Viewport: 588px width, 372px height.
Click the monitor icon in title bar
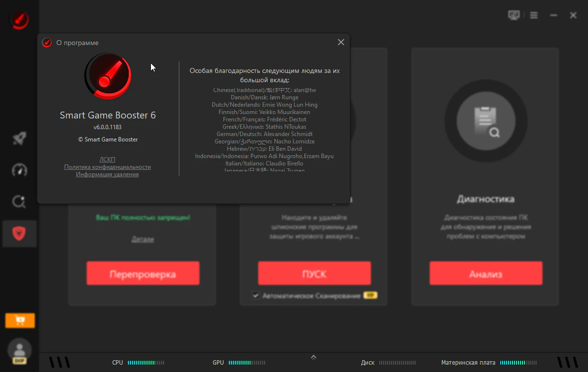click(x=514, y=15)
